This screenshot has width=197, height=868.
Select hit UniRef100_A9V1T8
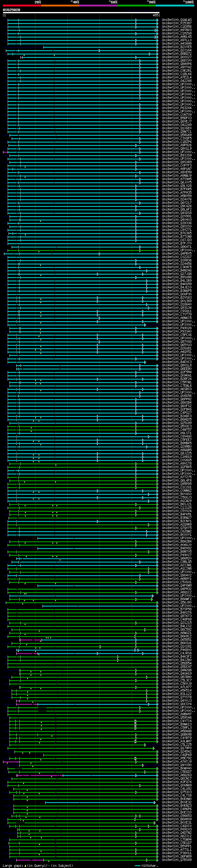coord(177,463)
